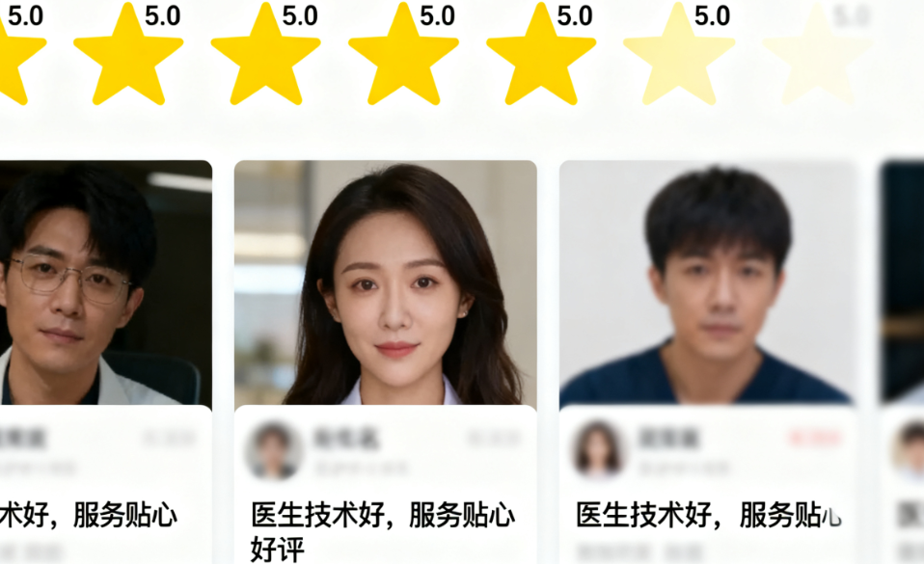Click the faintest nearly invisible star
Screen dimensions: 924x564
click(817, 54)
